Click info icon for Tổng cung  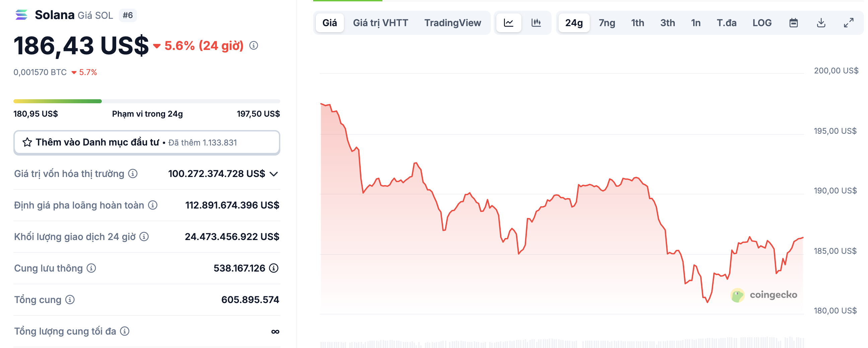[70, 299]
